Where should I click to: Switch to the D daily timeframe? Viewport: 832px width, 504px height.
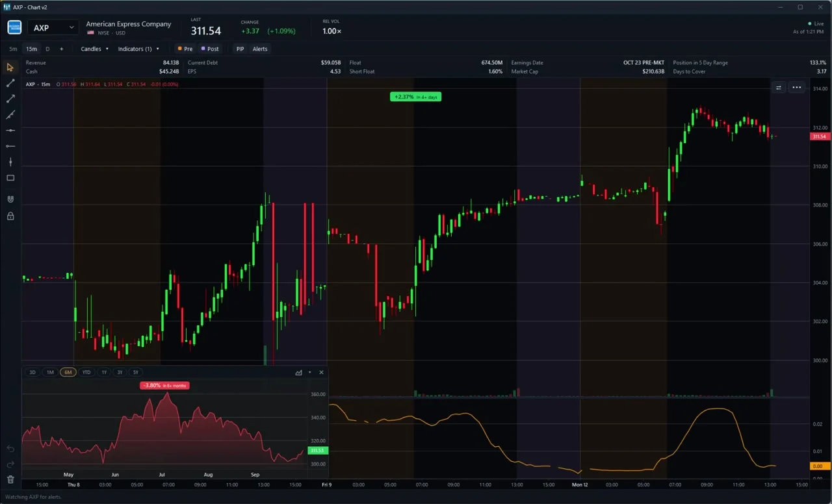(x=47, y=49)
